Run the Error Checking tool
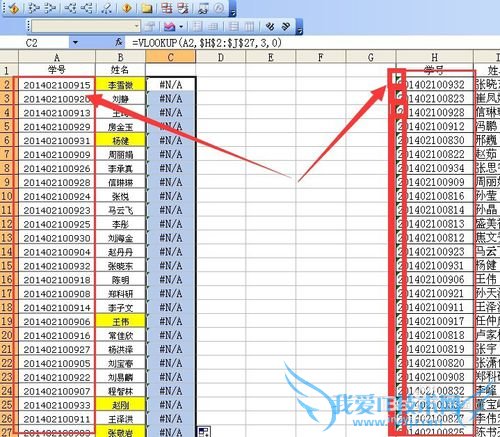This screenshot has height=437, width=500. (14, 9)
